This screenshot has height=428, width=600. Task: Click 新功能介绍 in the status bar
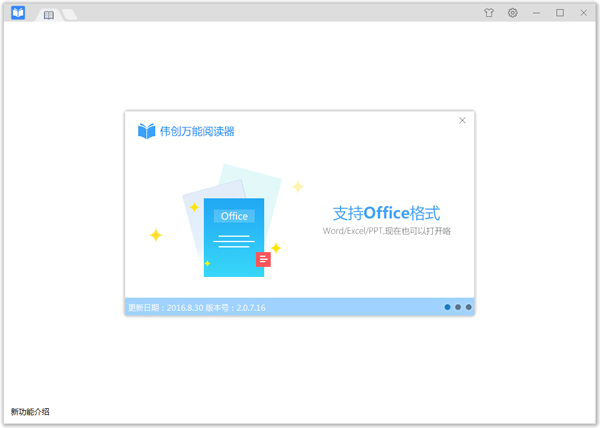tap(30, 412)
